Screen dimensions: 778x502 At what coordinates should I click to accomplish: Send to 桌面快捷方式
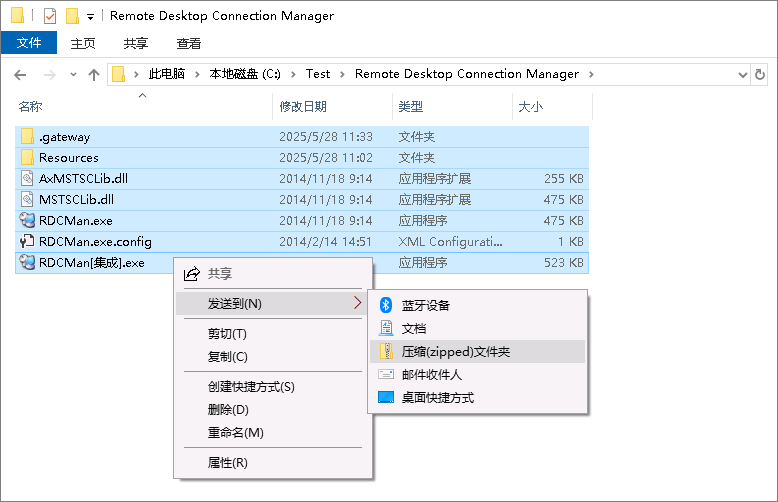pyautogui.click(x=477, y=397)
